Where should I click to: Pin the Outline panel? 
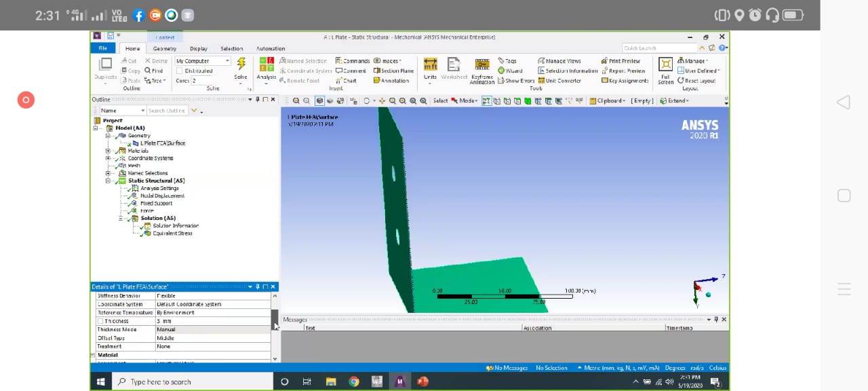point(258,100)
